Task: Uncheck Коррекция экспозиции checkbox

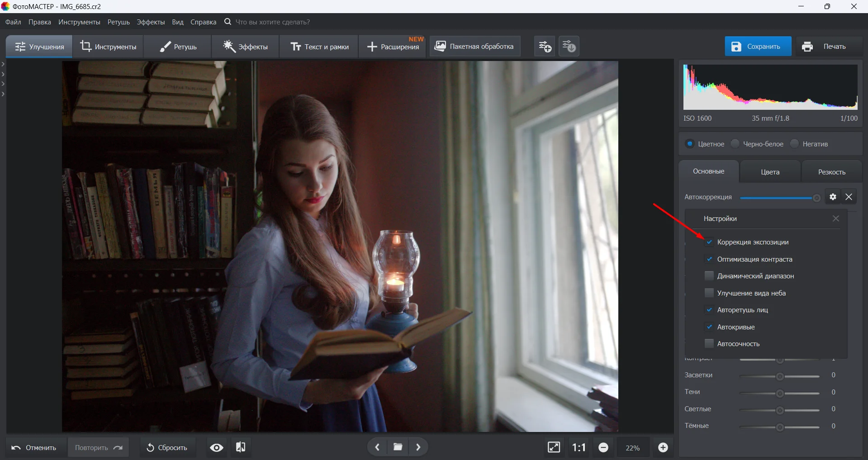Action: tap(709, 242)
